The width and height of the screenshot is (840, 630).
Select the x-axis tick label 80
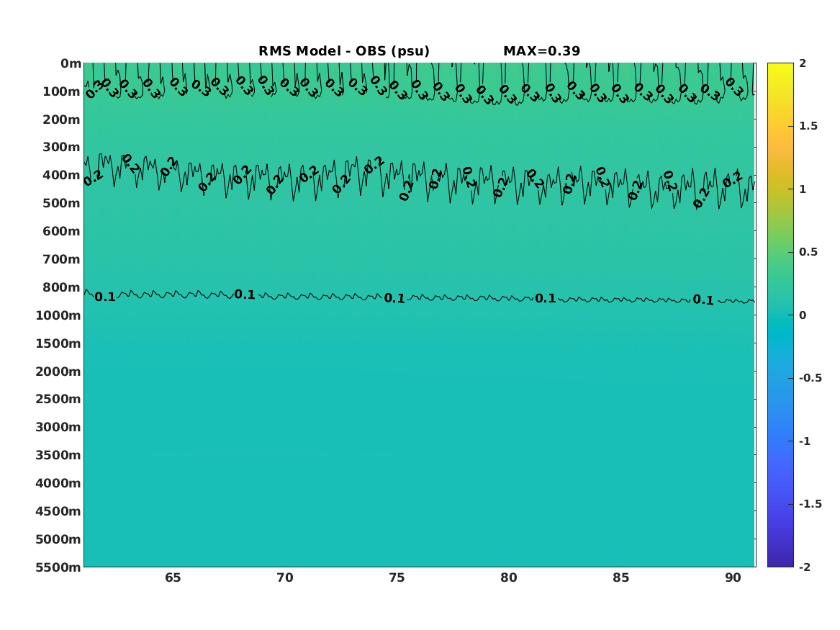coord(509,577)
